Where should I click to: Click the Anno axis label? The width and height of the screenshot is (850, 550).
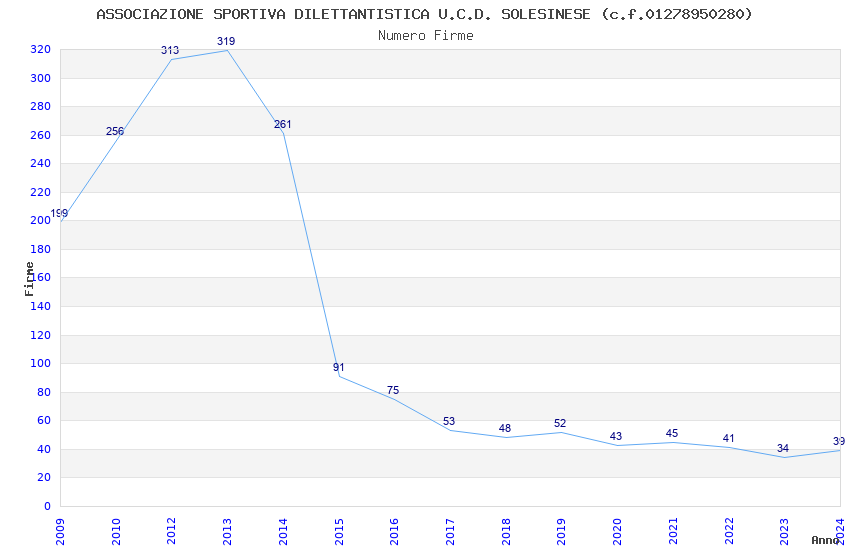(825, 540)
